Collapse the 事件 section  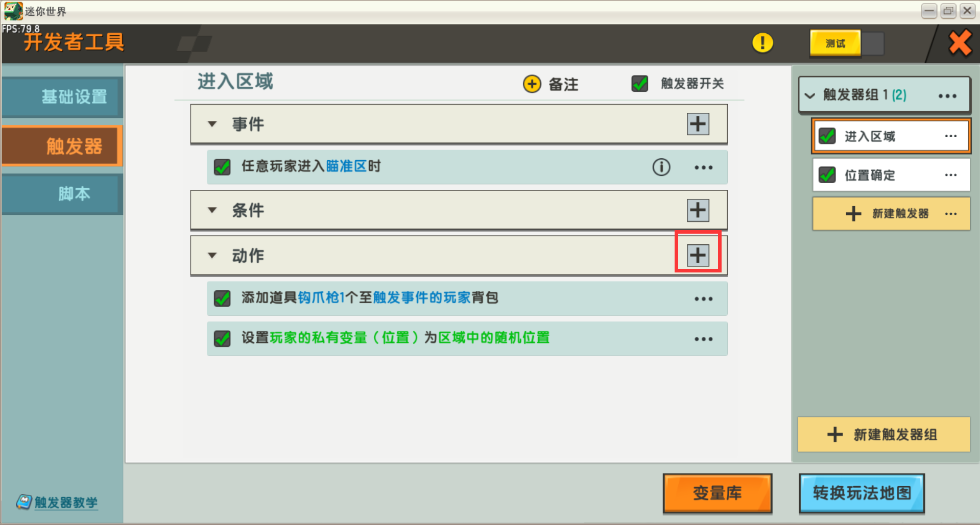[x=212, y=124]
